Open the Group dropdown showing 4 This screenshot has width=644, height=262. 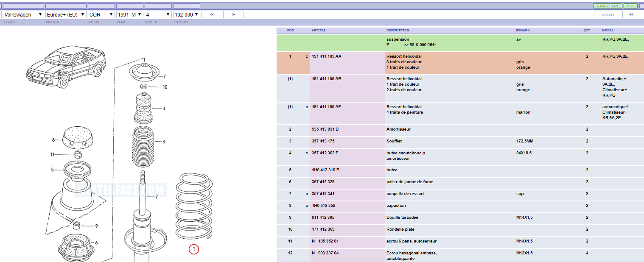pyautogui.click(x=157, y=14)
